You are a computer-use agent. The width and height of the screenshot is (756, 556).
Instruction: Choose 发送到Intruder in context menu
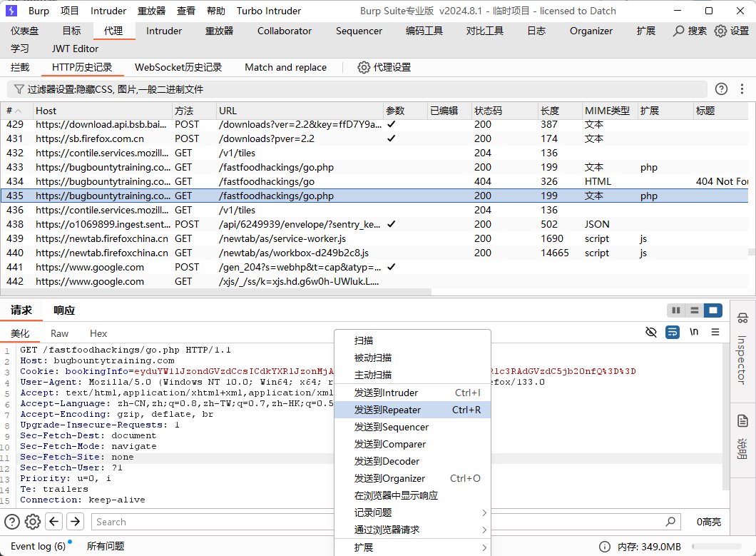click(413, 393)
